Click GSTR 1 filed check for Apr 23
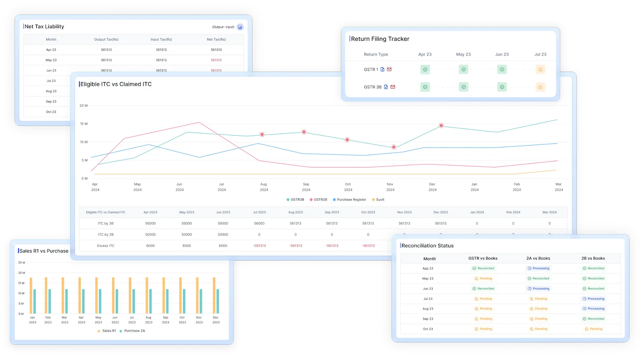This screenshot has width=644, height=357. (x=425, y=69)
